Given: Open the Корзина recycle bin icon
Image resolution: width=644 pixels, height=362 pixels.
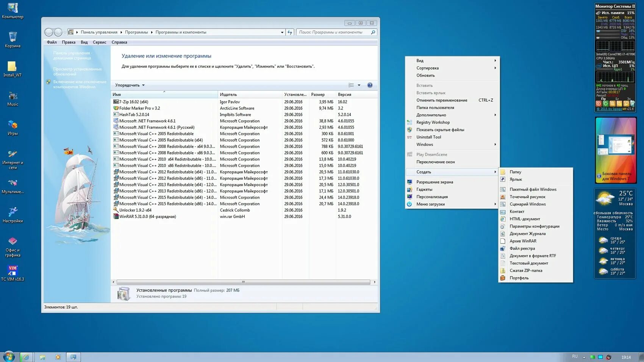Looking at the screenshot, I should pyautogui.click(x=13, y=40).
